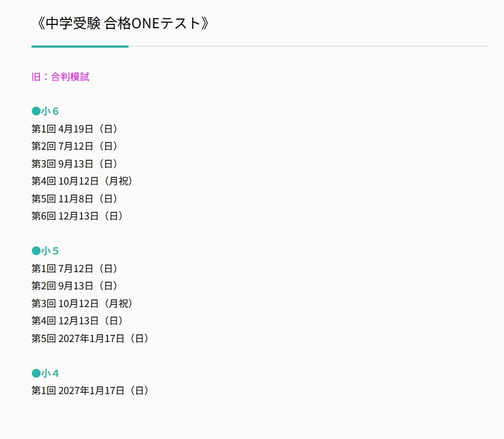Screen dimensions: 504x439
Task: Click the teal bullet circle before 小4
Action: (36, 373)
